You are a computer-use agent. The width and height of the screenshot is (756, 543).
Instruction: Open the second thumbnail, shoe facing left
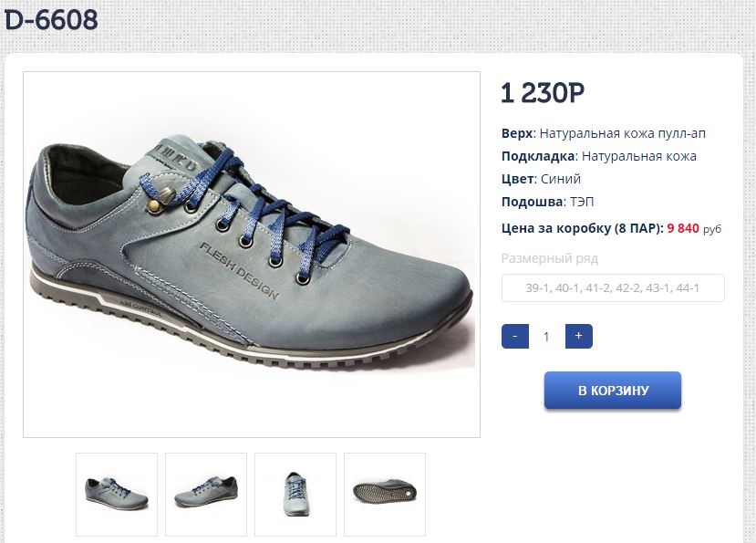(206, 494)
